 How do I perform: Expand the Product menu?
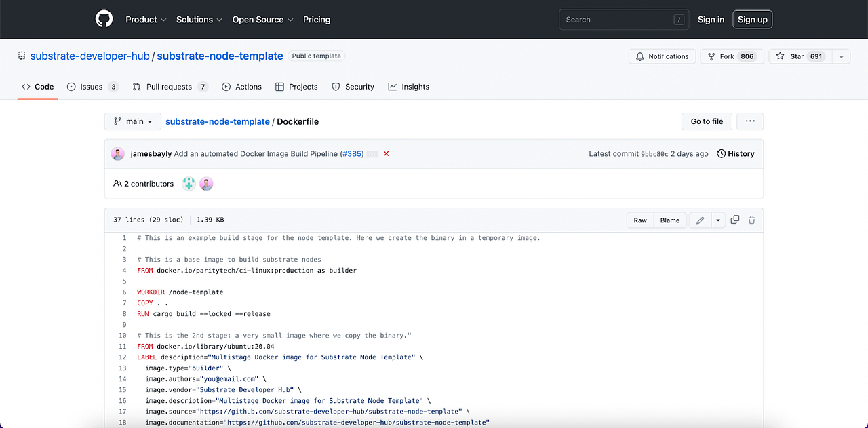click(146, 20)
